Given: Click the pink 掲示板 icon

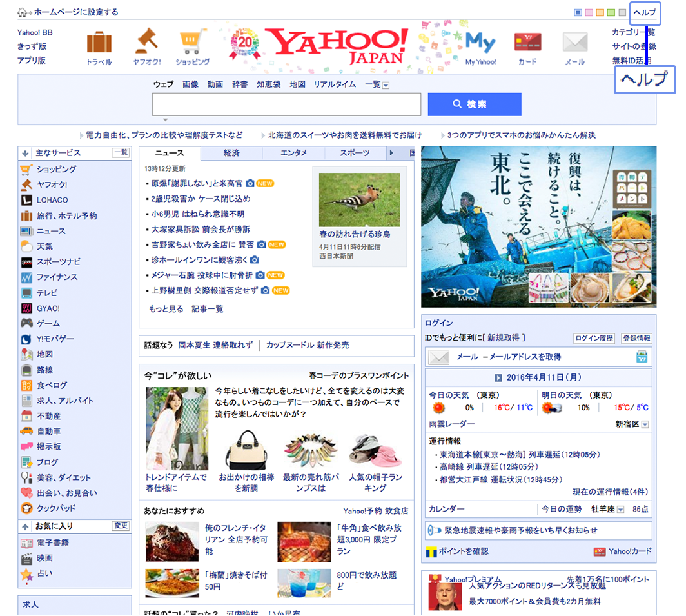Looking at the screenshot, I should [26, 446].
